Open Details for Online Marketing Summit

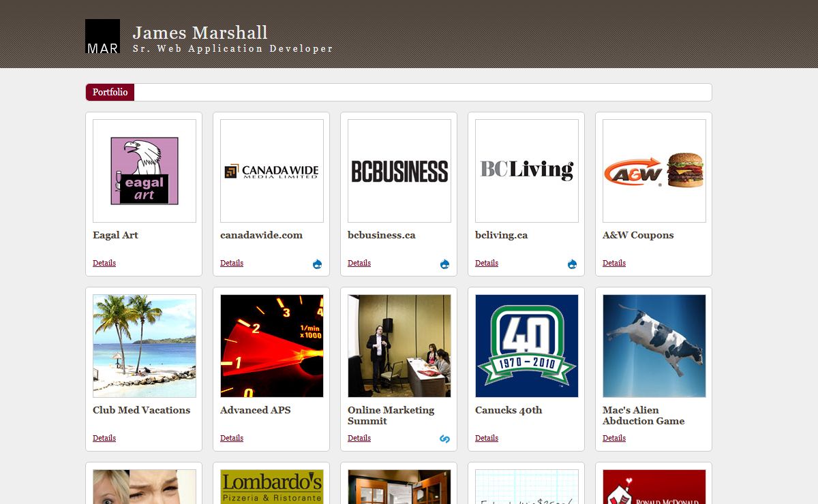359,438
